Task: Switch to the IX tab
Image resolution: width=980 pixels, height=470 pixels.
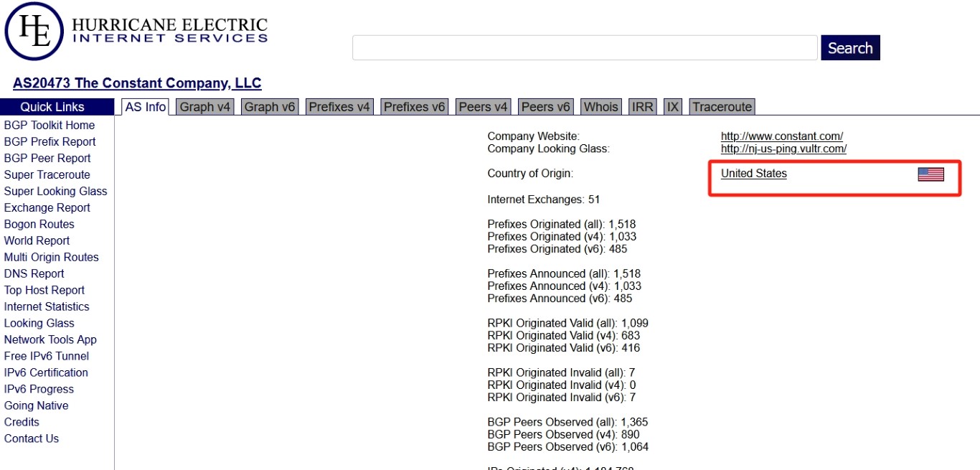Action: tap(673, 107)
